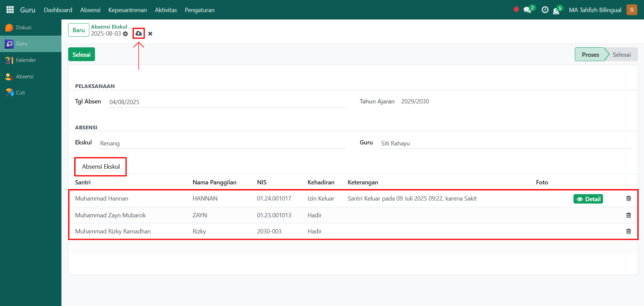Open the chat messages icon

point(527,10)
